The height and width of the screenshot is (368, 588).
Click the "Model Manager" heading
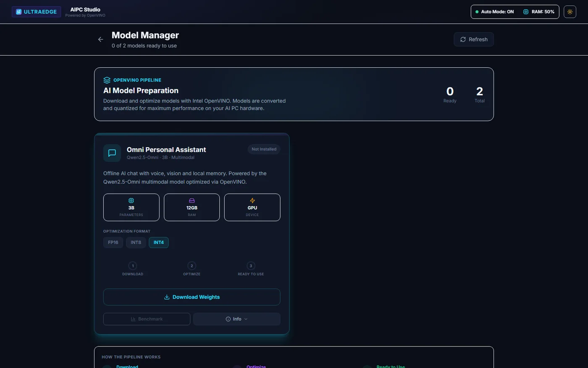[145, 35]
